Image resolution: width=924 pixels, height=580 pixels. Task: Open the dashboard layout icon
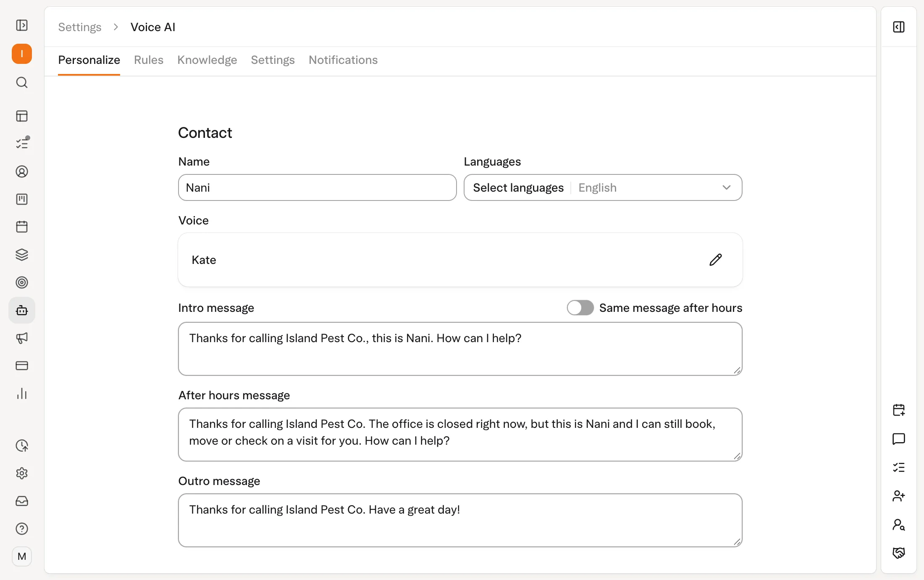pyautogui.click(x=22, y=116)
